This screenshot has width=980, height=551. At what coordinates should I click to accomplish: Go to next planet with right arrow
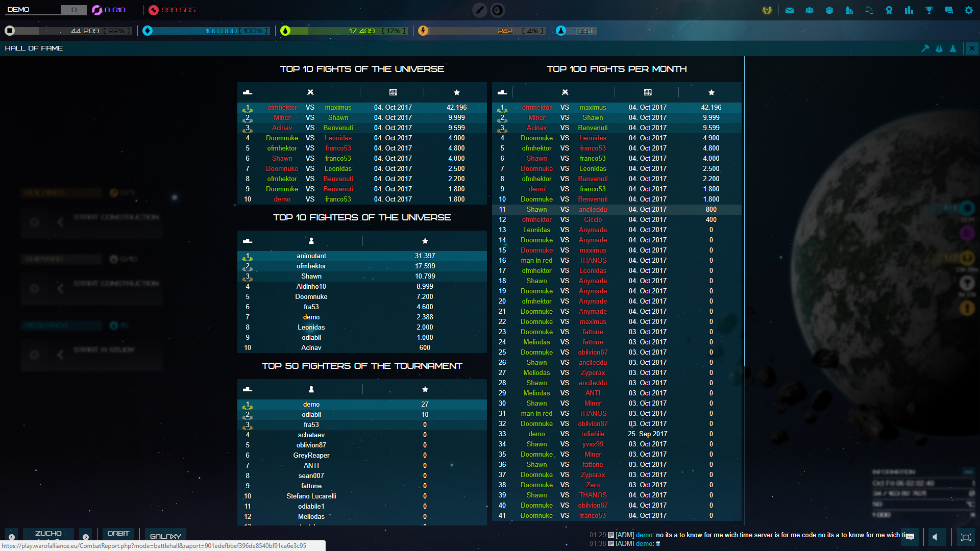(x=86, y=536)
